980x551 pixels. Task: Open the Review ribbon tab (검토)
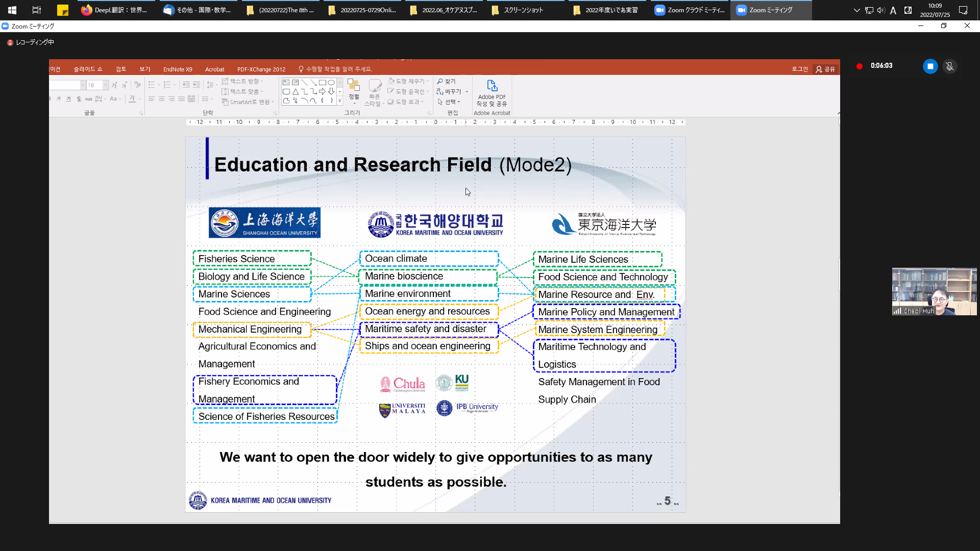(x=121, y=69)
